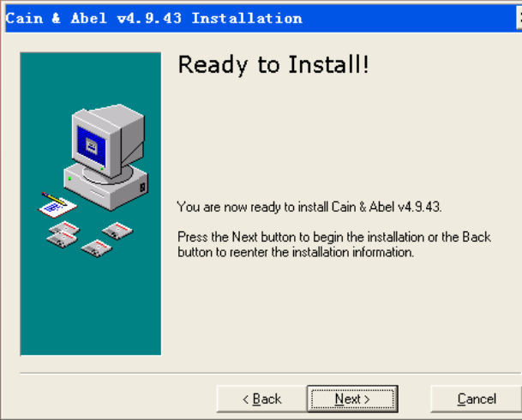Click the green power light on the computer base
Screen dimensions: 522x420
[69, 179]
